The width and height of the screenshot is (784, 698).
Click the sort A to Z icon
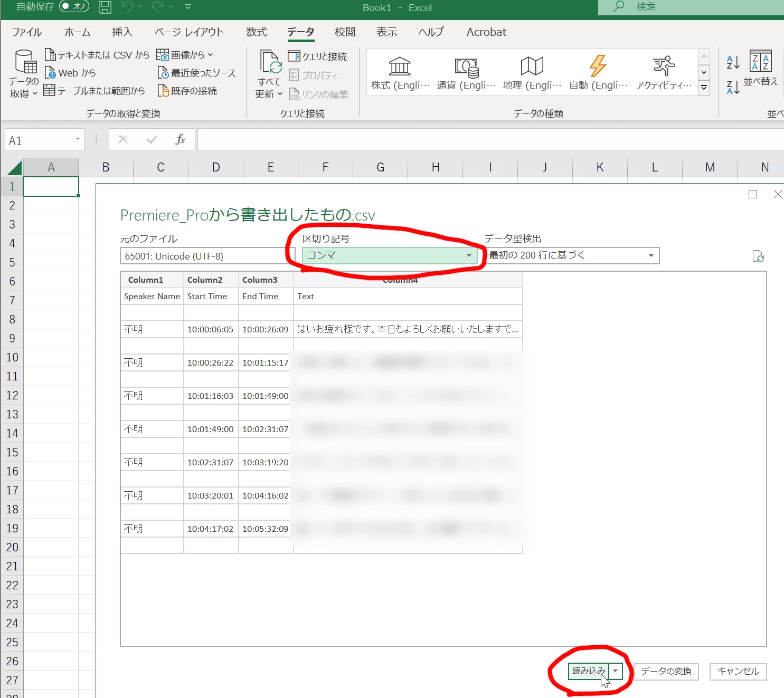click(733, 62)
